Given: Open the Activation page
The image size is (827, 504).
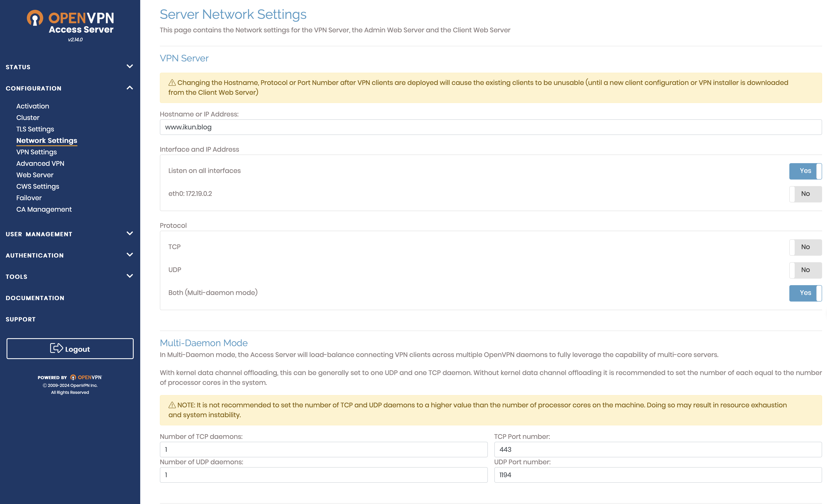Looking at the screenshot, I should coord(33,106).
